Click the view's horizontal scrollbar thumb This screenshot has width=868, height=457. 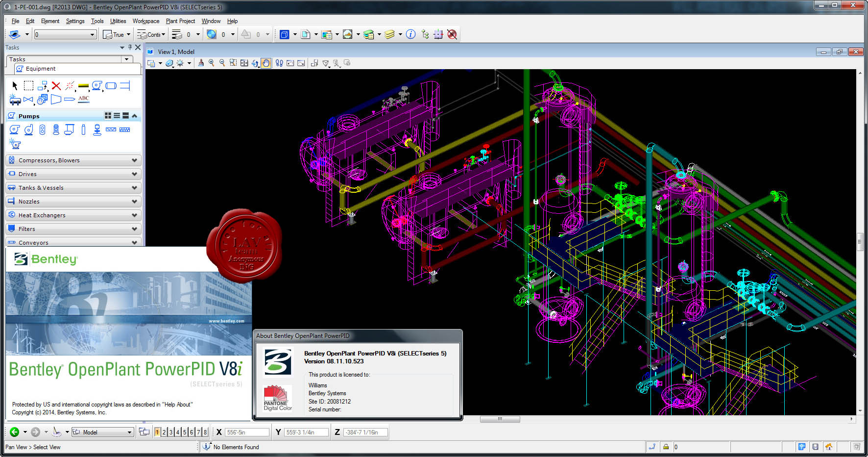(500, 419)
